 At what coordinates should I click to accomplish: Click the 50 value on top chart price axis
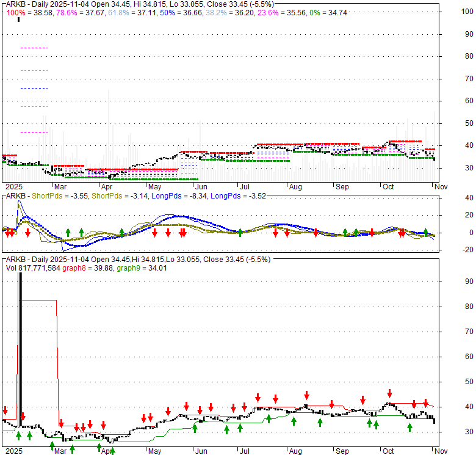coord(469,123)
